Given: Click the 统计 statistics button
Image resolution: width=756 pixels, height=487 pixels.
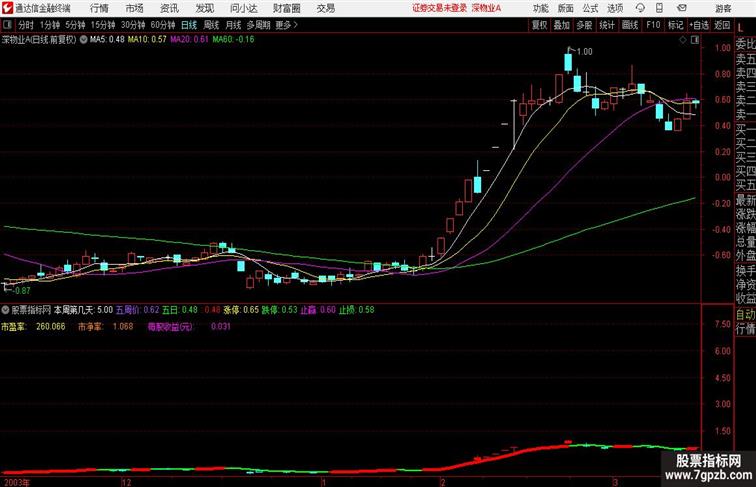Looking at the screenshot, I should point(607,25).
